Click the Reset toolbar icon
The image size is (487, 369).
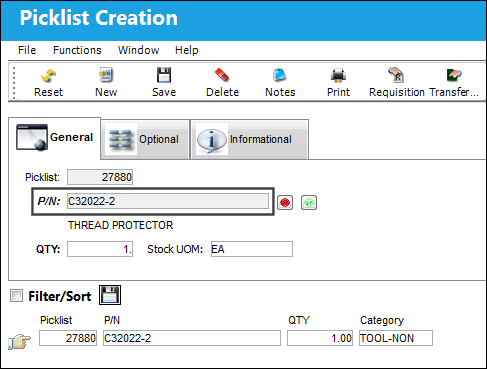coord(48,76)
